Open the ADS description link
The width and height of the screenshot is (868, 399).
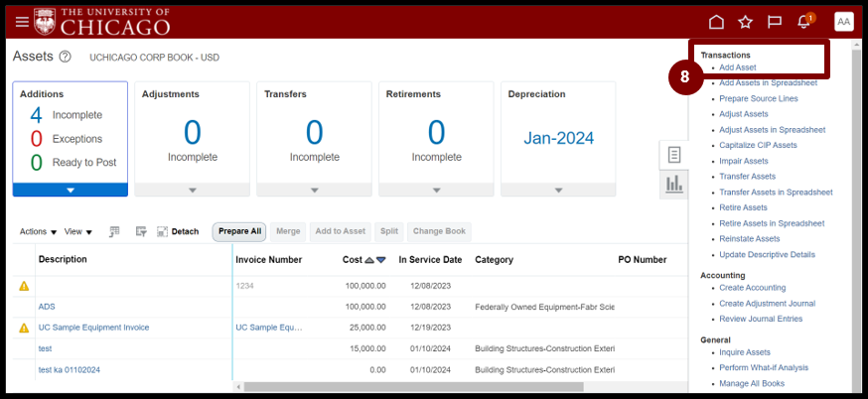coord(47,307)
